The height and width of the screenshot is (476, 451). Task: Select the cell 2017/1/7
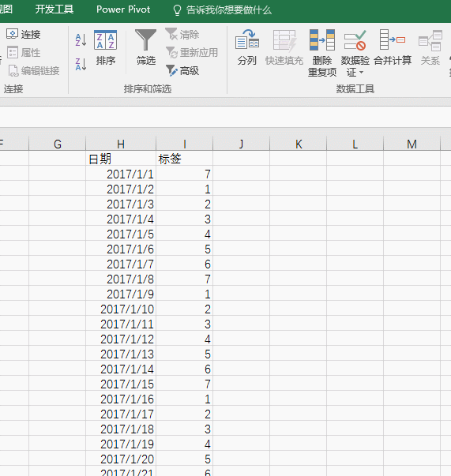pyautogui.click(x=121, y=264)
